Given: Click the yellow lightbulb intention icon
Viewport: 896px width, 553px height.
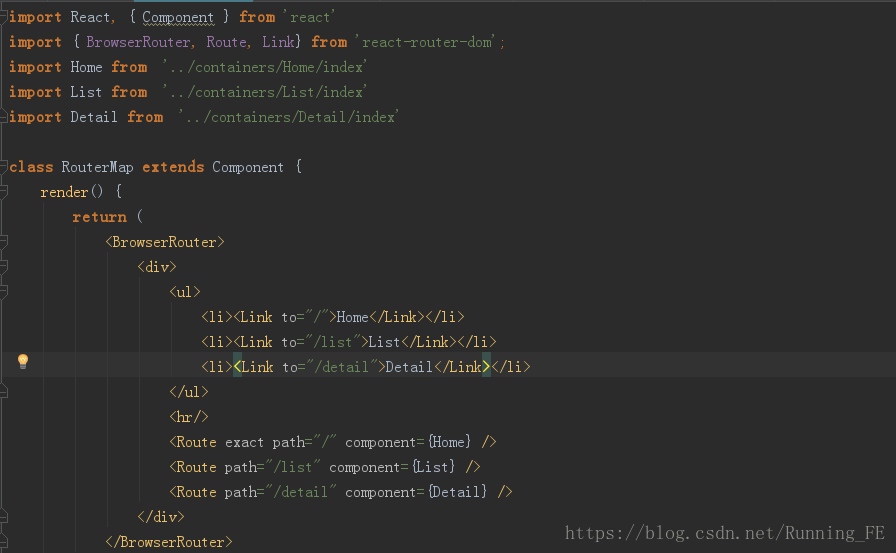Looking at the screenshot, I should pos(23,361).
